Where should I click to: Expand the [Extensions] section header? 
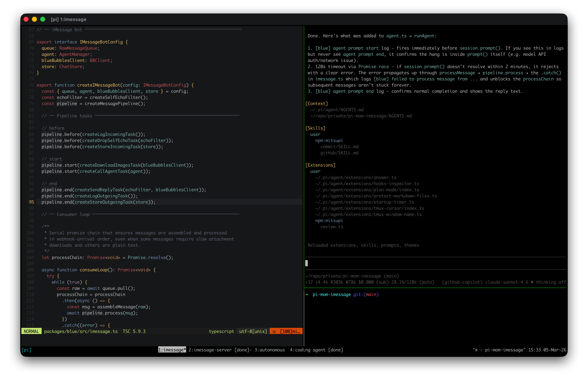[x=320, y=165]
